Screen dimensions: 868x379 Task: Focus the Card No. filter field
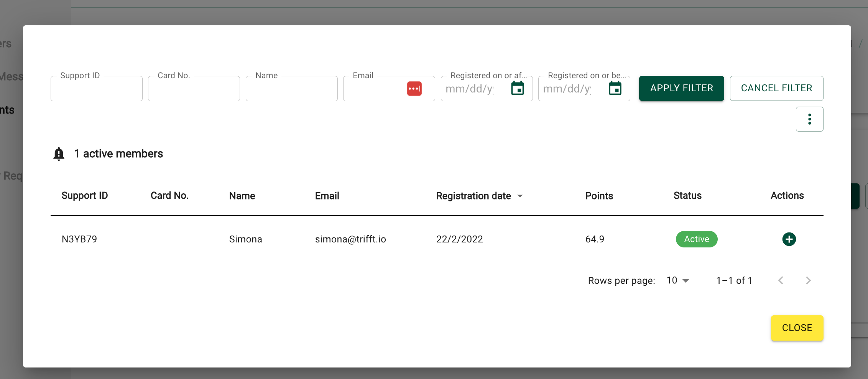click(194, 89)
